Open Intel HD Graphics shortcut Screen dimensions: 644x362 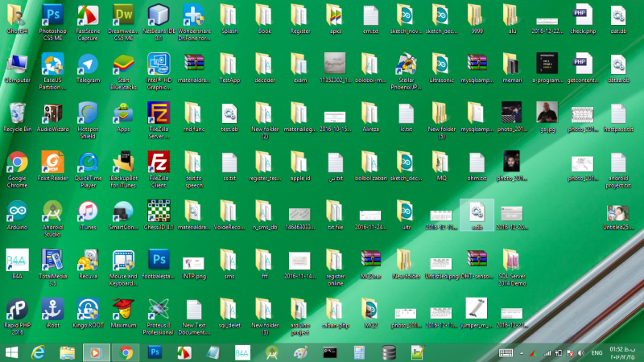pyautogui.click(x=159, y=72)
